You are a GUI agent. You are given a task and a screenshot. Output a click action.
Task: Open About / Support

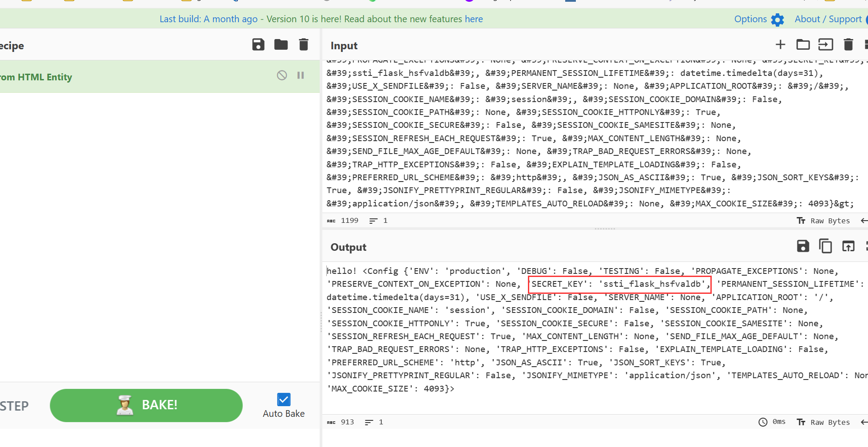pyautogui.click(x=828, y=19)
